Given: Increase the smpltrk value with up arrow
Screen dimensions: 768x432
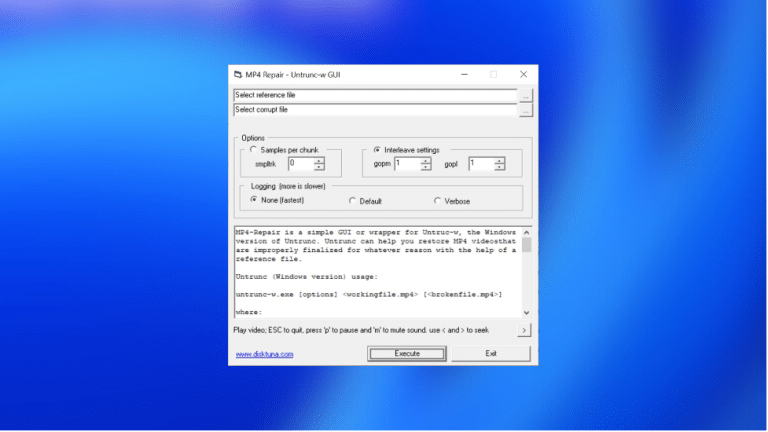Looking at the screenshot, I should tap(319, 161).
